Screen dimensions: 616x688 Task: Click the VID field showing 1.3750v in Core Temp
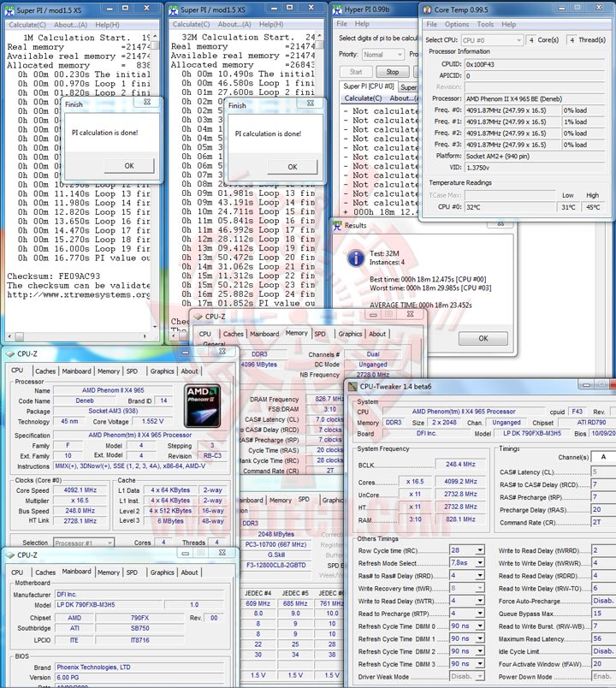click(535, 168)
